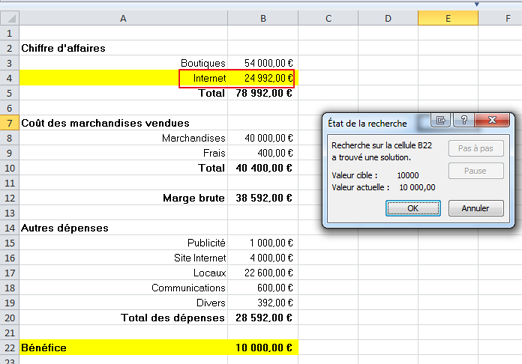This screenshot has height=364, width=522.
Task: Click the Total des dépenses value cell
Action: [x=263, y=318]
